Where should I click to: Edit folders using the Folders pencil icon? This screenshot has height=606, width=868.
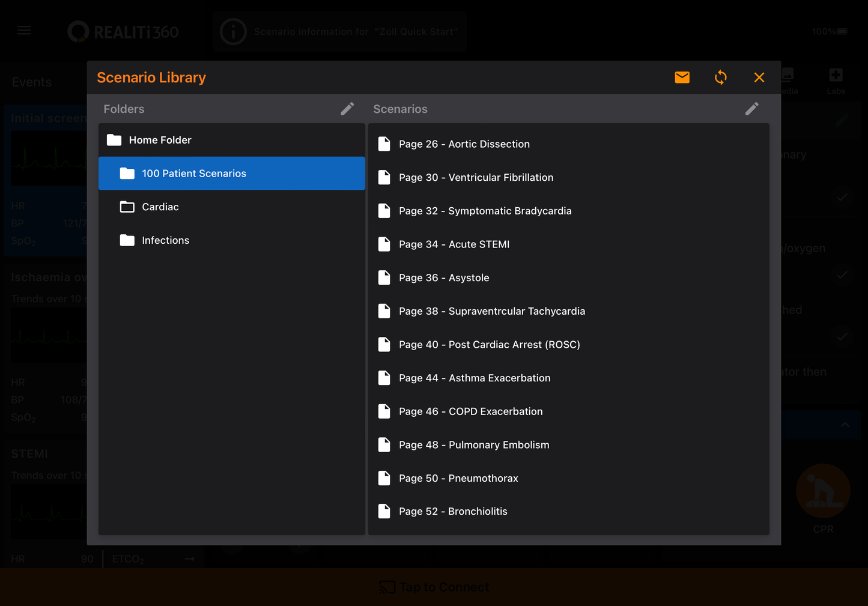347,109
